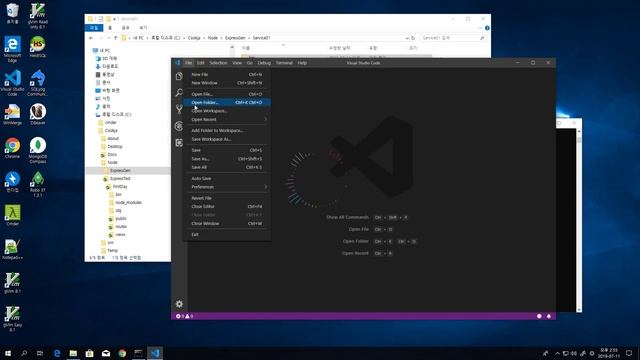Viewport: 640px width, 360px height.
Task: Select the Cmder desktop icon
Action: 12,215
